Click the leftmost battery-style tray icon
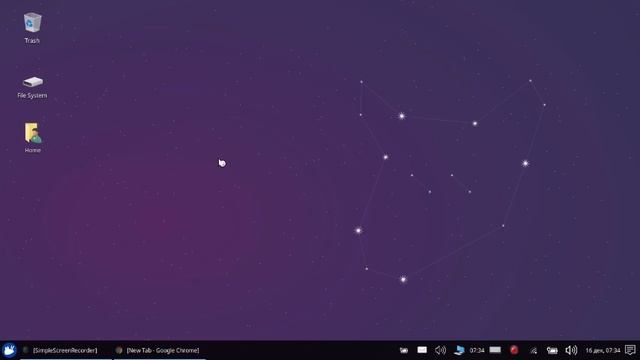The height and width of the screenshot is (360, 640). pos(404,350)
